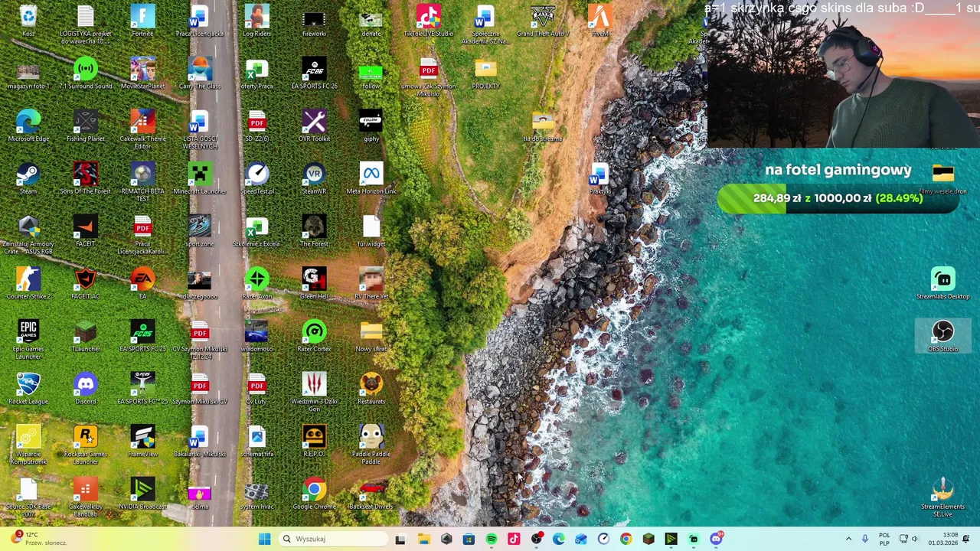Select Wiedźmin 3 Dziki Gon icon
The image size is (980, 551).
314,393
